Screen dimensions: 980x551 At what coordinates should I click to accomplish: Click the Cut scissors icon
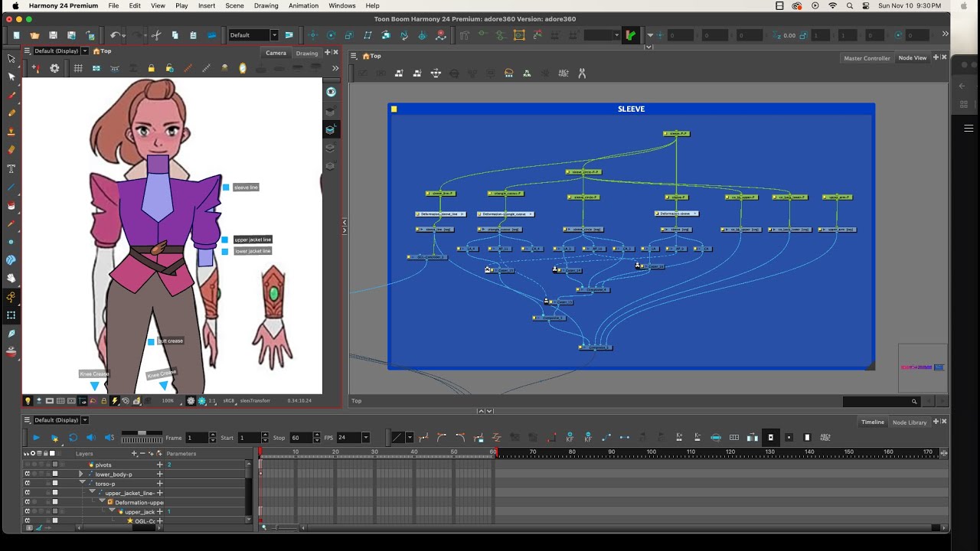(156, 35)
